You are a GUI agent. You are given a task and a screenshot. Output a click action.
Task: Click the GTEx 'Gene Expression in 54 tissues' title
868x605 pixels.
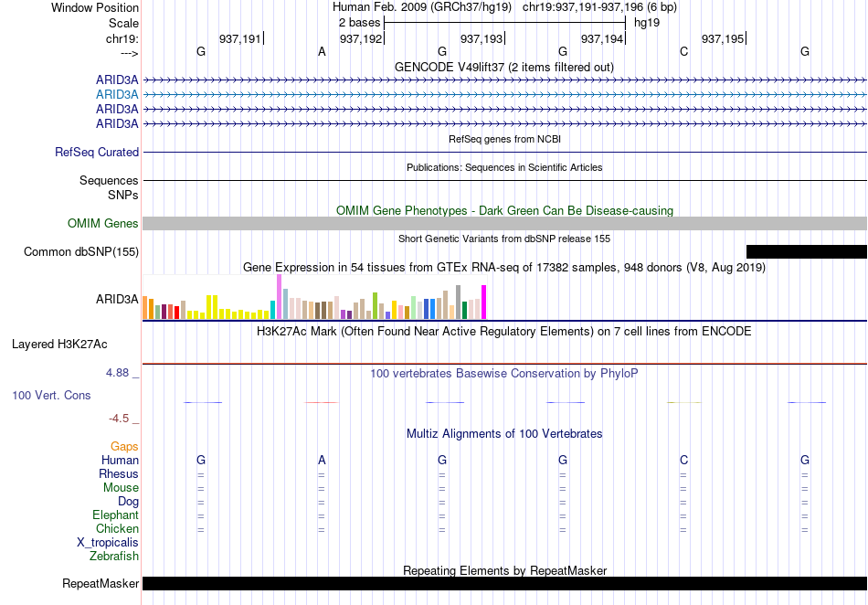[x=504, y=268]
